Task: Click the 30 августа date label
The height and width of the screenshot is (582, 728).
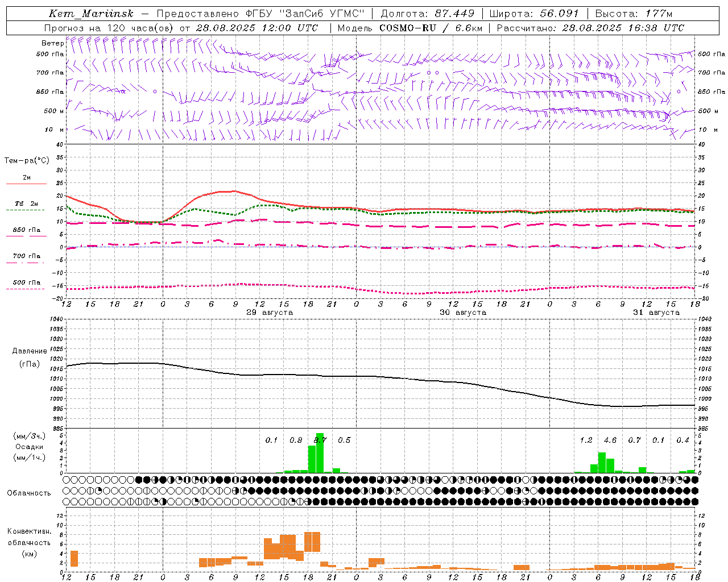Action: 463,313
